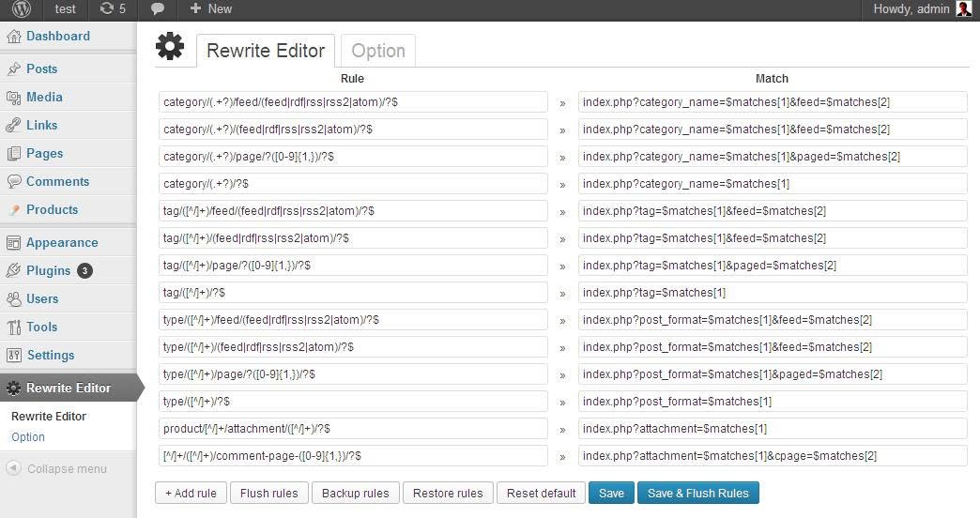Click the admin avatar picture

pos(964,8)
